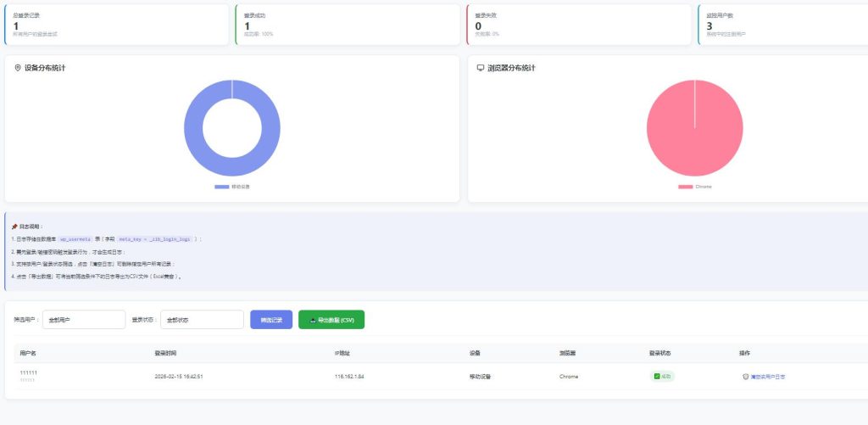Click the monitor icon beside 浏览器分布统计
Image resolution: width=868 pixels, height=425 pixels.
[481, 68]
